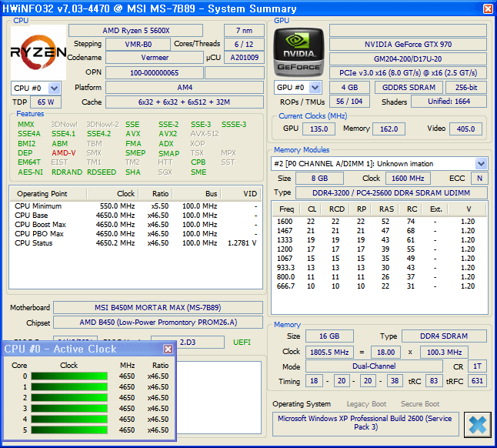This screenshot has width=497, height=448.
Task: Click the PCIe v3.0 x16 link field
Action: pos(408,73)
